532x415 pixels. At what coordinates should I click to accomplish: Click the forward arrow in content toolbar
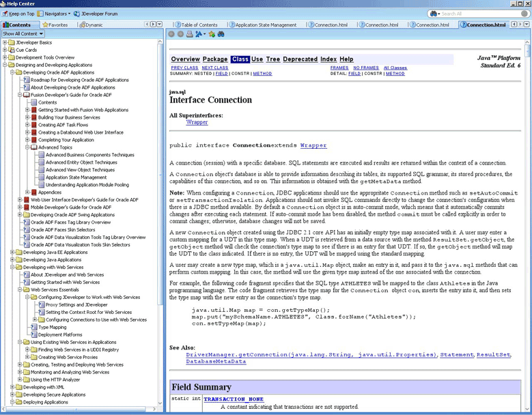[x=180, y=33]
